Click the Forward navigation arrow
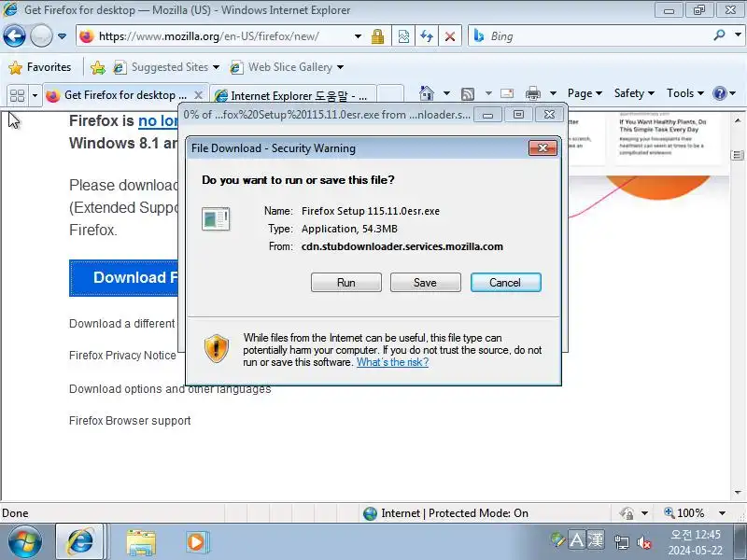747x560 pixels. [x=41, y=35]
